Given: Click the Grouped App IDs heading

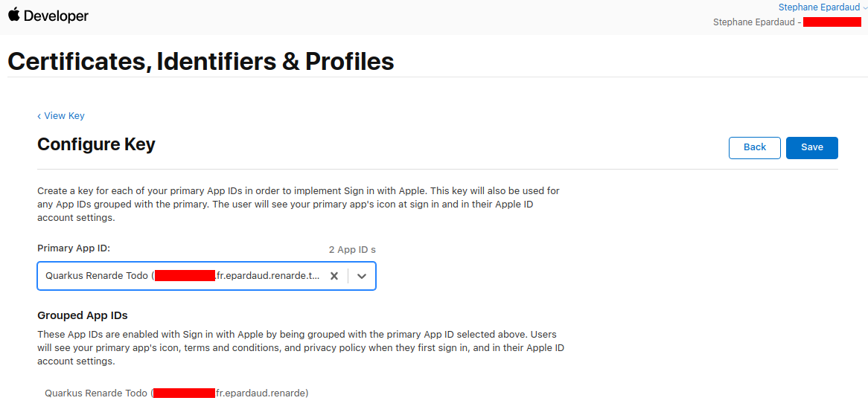Looking at the screenshot, I should 83,315.
